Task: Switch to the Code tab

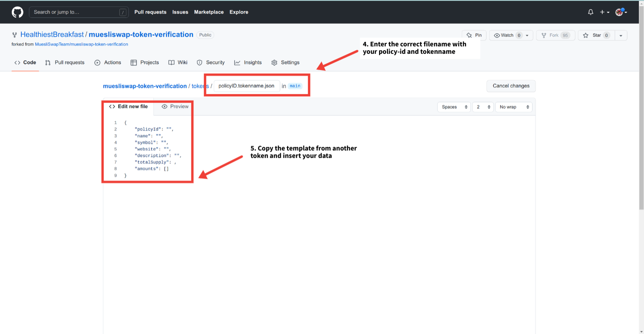Action: pyautogui.click(x=25, y=63)
